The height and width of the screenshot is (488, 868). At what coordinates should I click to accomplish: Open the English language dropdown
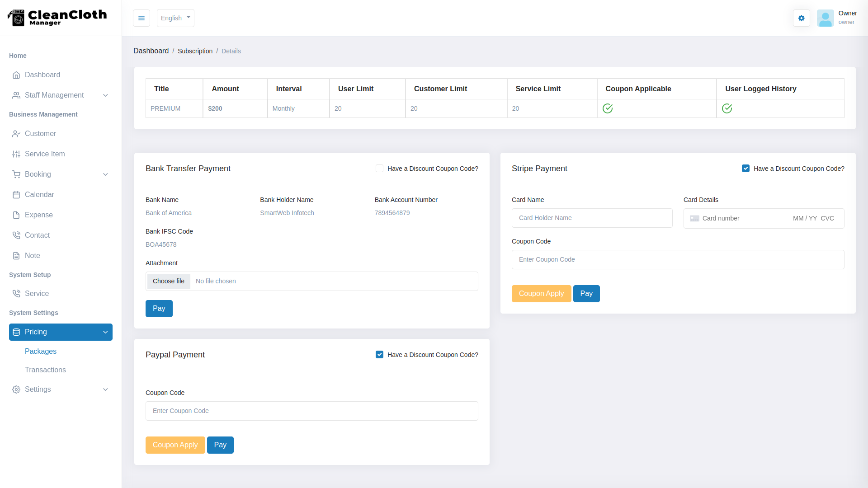pos(175,18)
